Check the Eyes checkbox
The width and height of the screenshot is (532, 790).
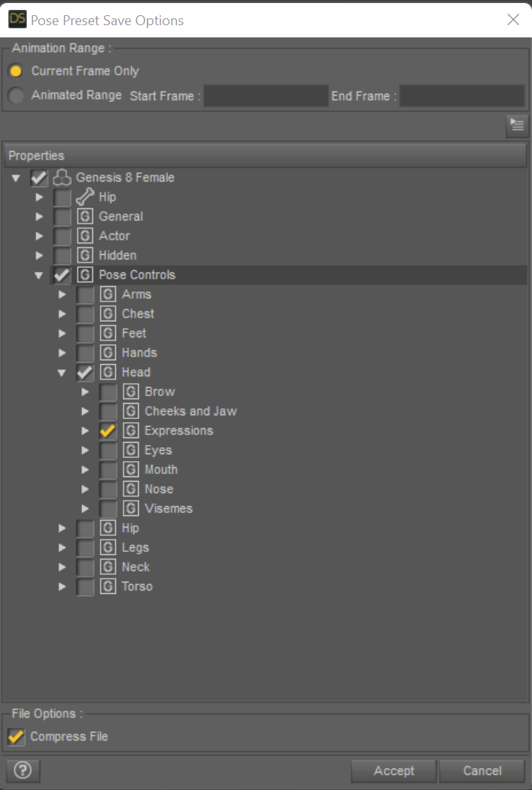108,450
